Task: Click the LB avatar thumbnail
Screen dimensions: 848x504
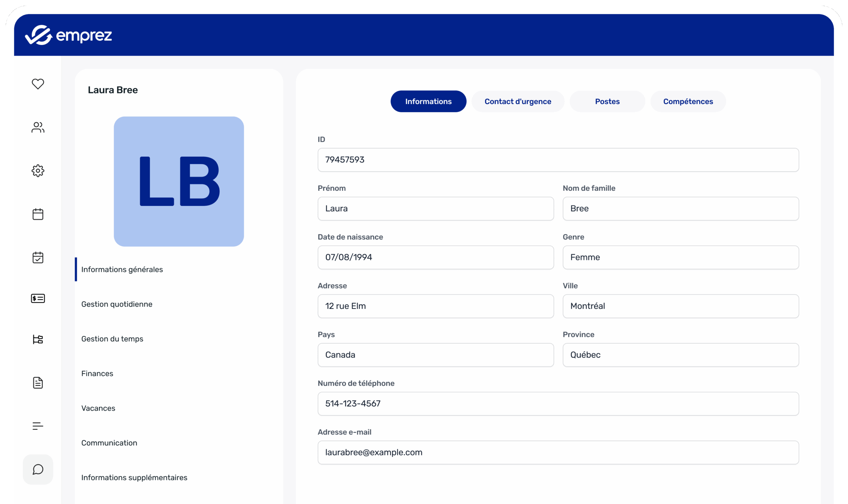Action: [179, 181]
